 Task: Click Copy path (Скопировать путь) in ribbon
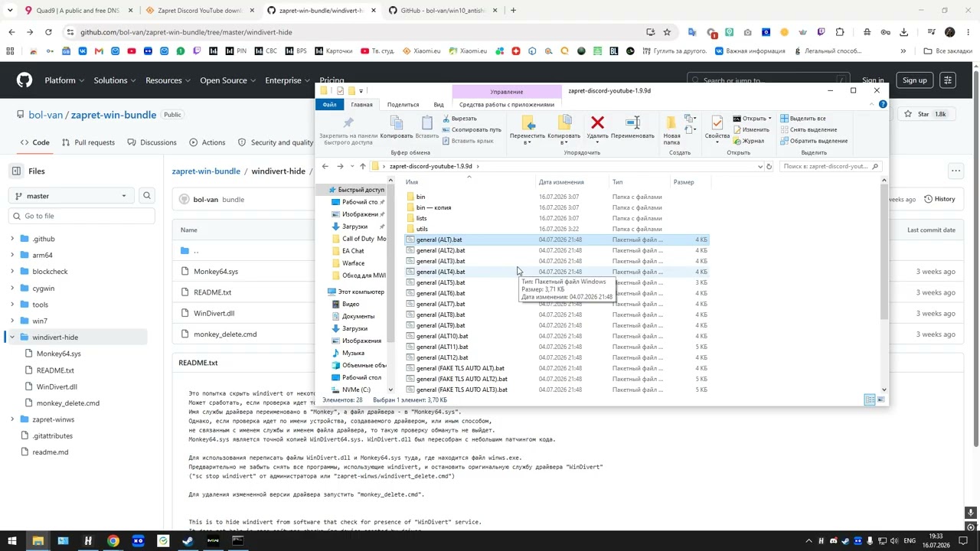pos(471,130)
